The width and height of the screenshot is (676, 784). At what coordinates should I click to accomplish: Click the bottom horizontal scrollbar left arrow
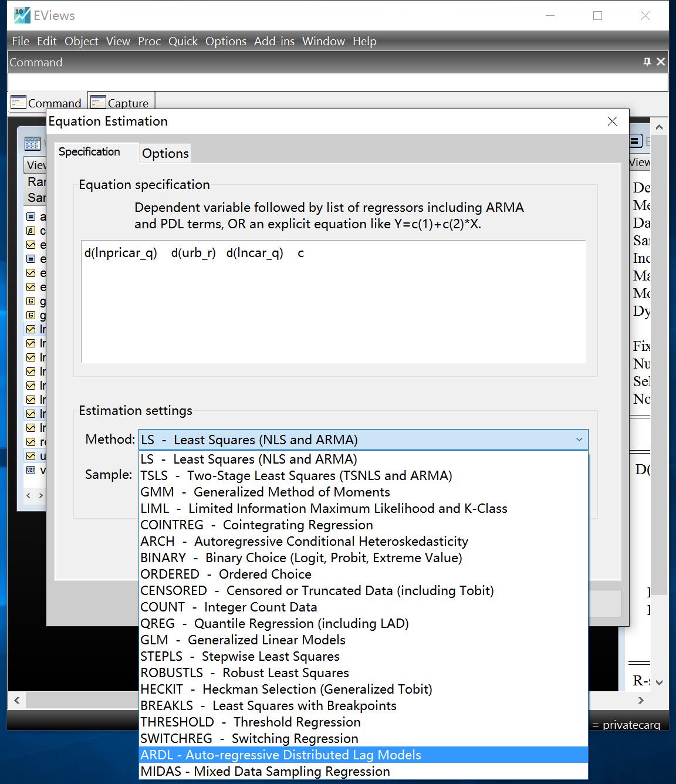(x=17, y=700)
